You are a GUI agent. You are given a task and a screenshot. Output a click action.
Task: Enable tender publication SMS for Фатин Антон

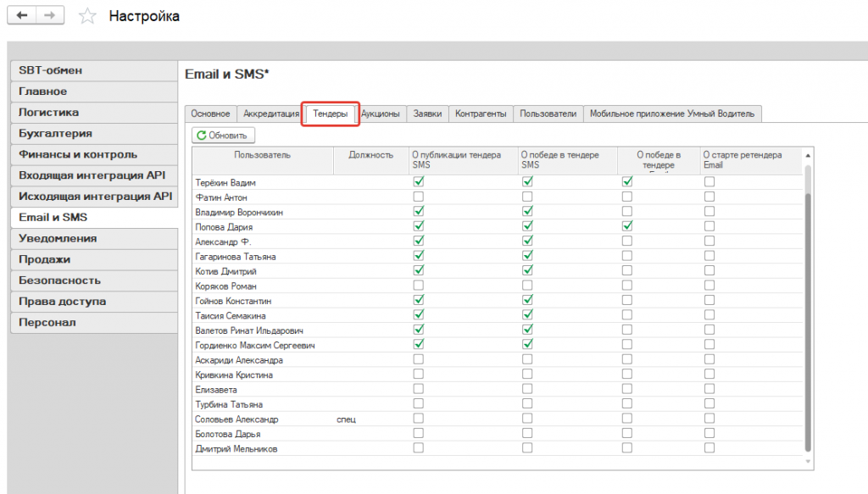point(419,197)
